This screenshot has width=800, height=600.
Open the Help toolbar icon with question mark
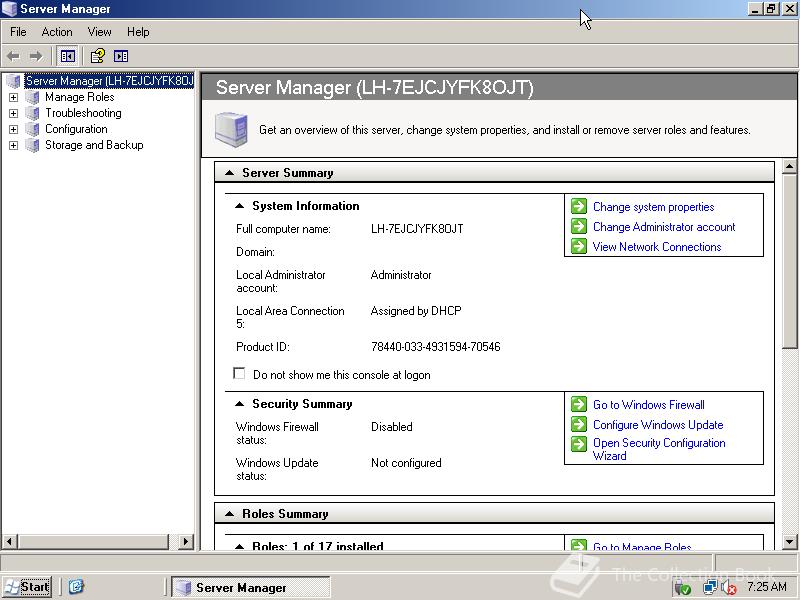[x=97, y=56]
